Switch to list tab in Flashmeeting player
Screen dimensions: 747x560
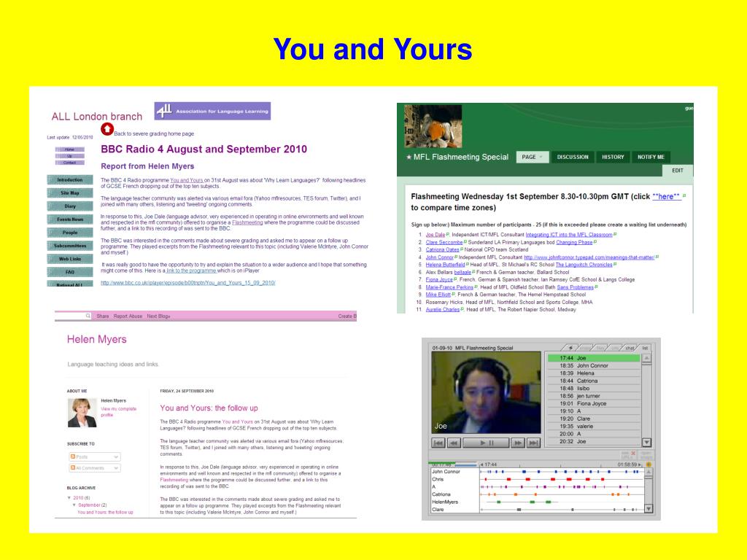point(645,348)
